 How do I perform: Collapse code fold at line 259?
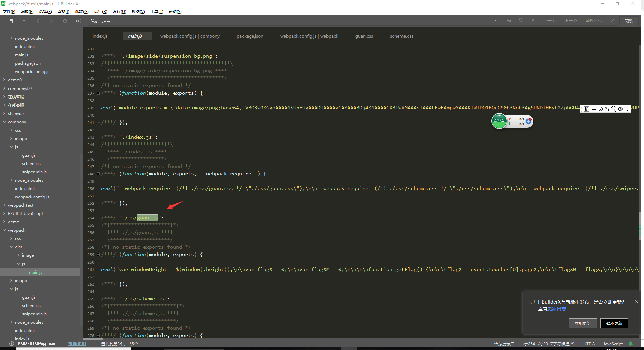(x=98, y=255)
